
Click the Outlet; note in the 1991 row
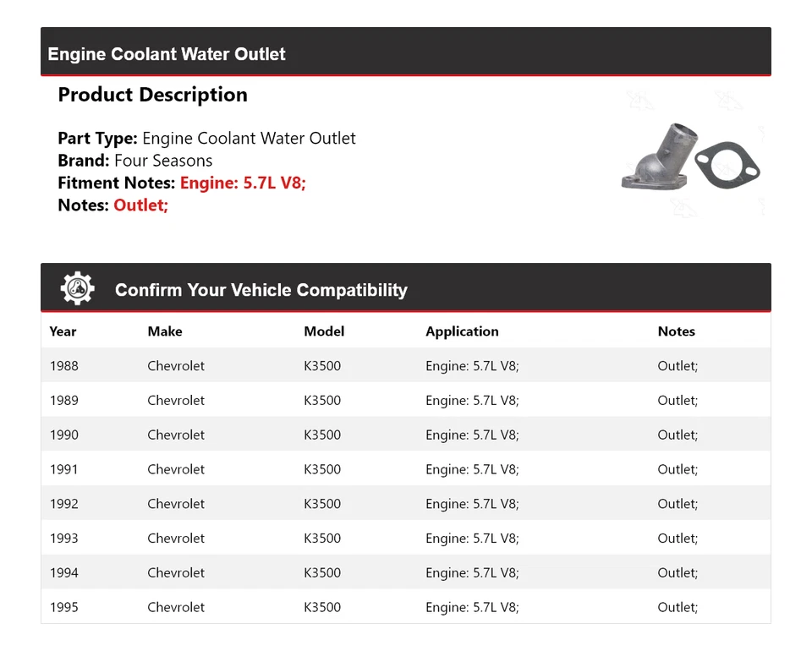(x=678, y=469)
